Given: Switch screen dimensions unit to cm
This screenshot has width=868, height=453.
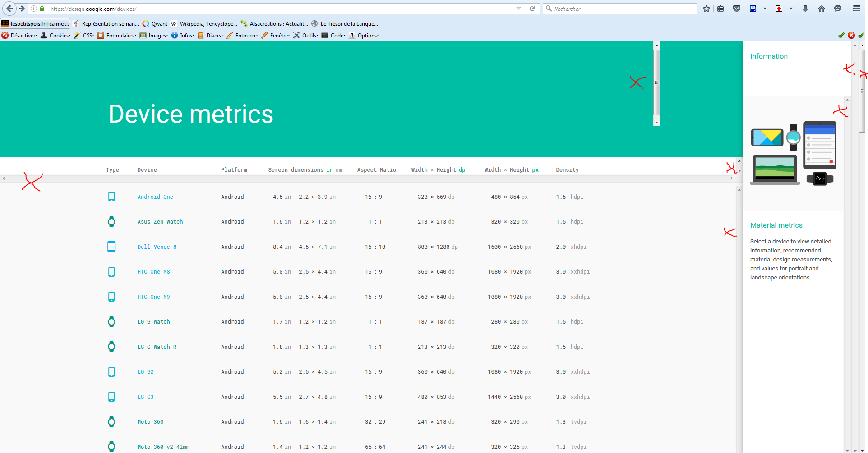Looking at the screenshot, I should [x=338, y=170].
